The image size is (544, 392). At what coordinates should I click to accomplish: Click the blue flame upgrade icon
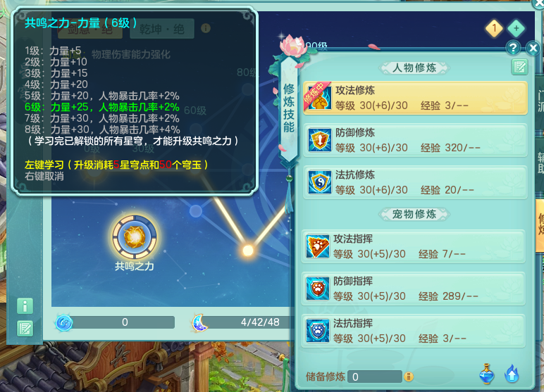pyautogui.click(x=512, y=374)
